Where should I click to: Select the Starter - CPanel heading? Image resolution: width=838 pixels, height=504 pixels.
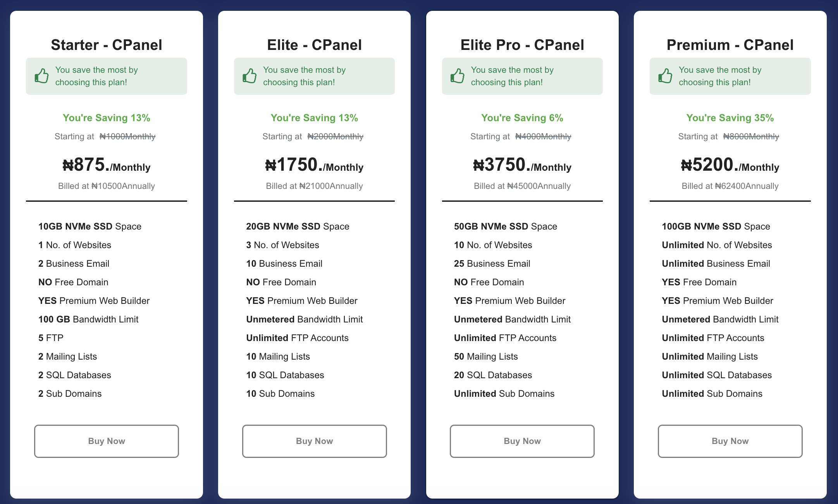pyautogui.click(x=106, y=45)
